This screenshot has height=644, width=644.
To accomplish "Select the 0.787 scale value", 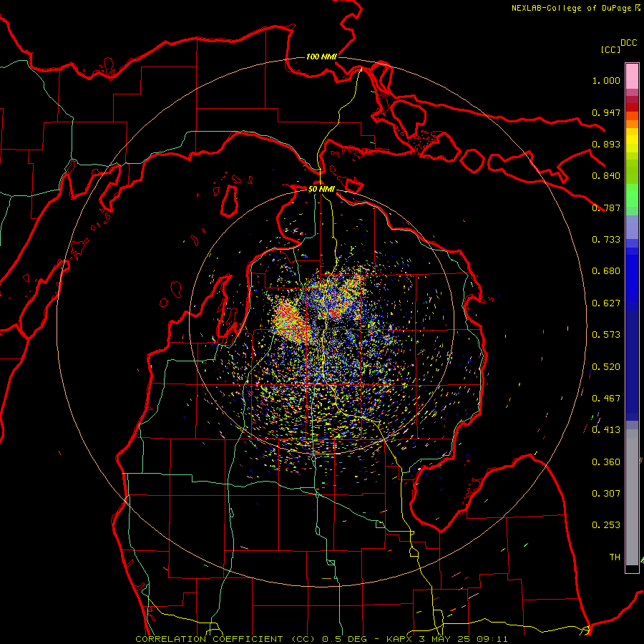I will pyautogui.click(x=606, y=208).
